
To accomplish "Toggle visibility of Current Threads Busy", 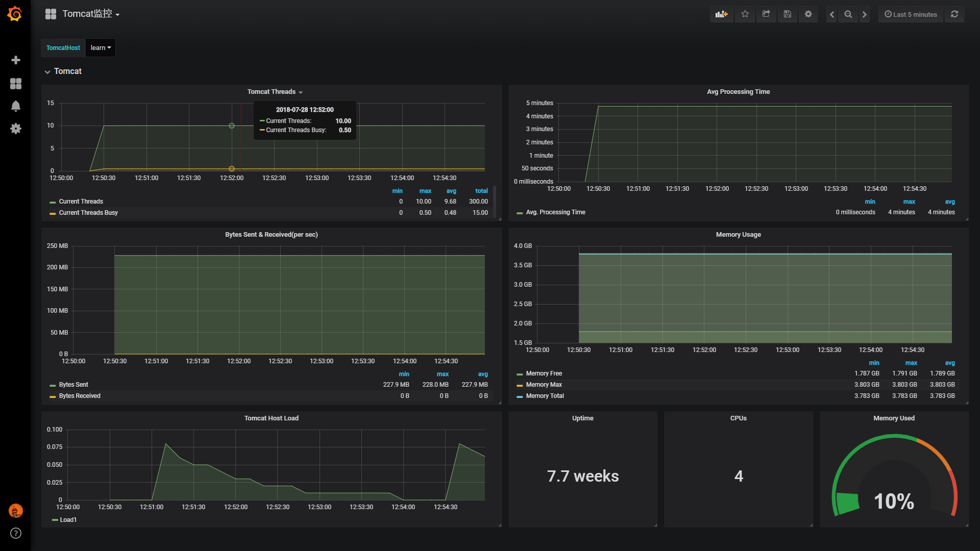I will click(88, 213).
